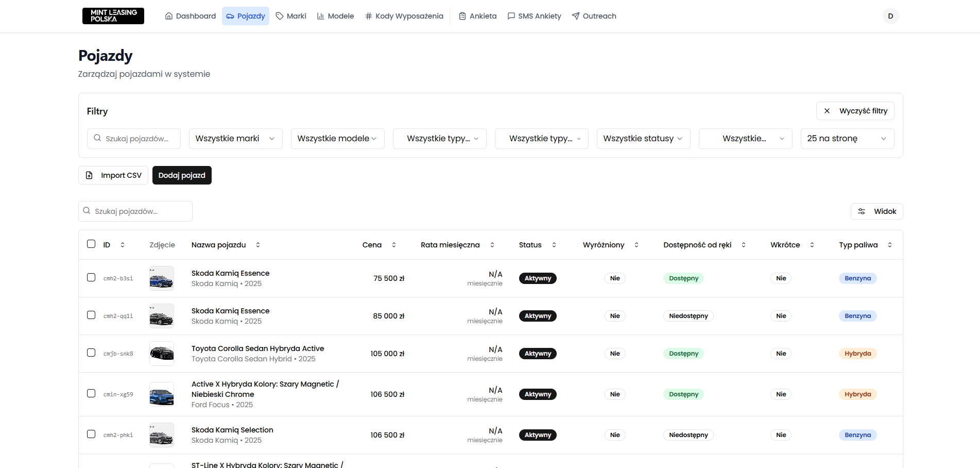This screenshot has width=980, height=468.
Task: Tick the checkbox for row cmin-xg59
Action: click(x=91, y=393)
